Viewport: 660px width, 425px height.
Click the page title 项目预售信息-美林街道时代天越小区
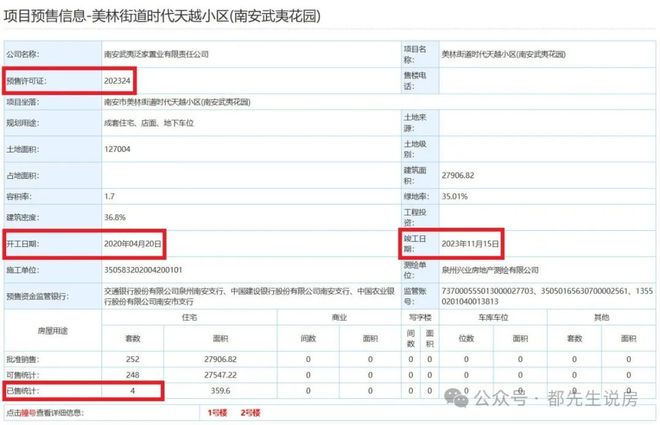[162, 16]
